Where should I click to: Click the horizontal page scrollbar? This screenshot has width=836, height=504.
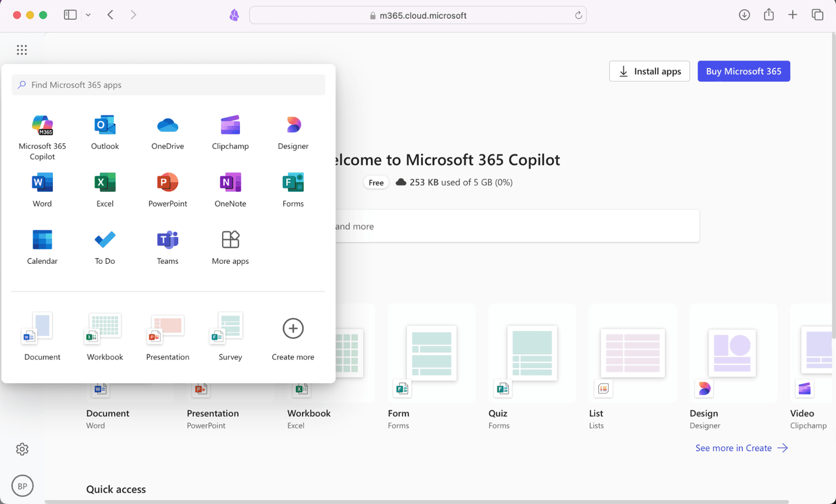(416, 502)
